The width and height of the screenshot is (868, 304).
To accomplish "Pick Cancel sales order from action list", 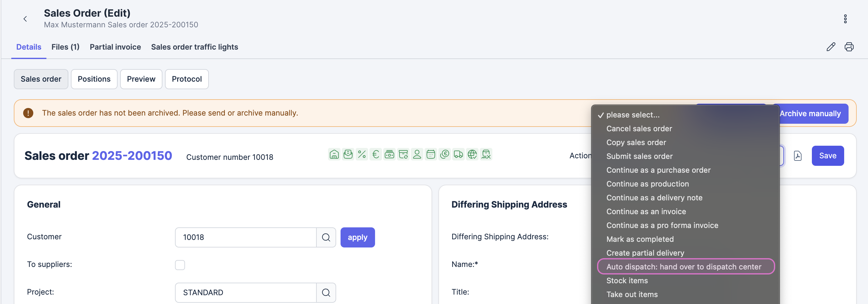I will 639,128.
